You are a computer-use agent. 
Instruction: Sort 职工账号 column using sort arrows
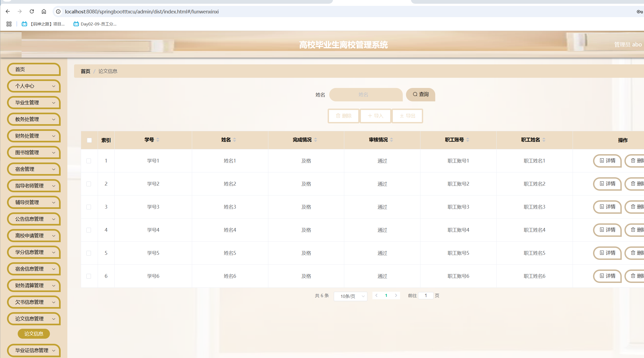[x=468, y=140]
